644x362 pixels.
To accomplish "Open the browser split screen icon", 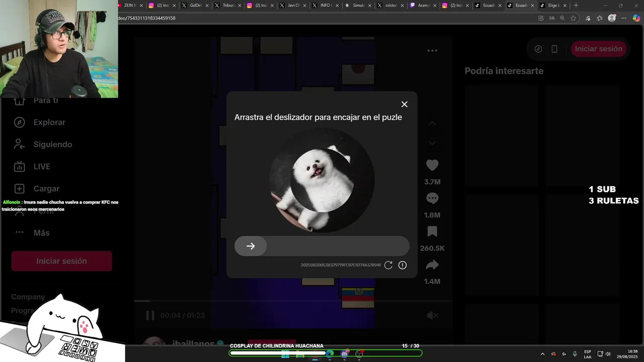I will [541, 18].
